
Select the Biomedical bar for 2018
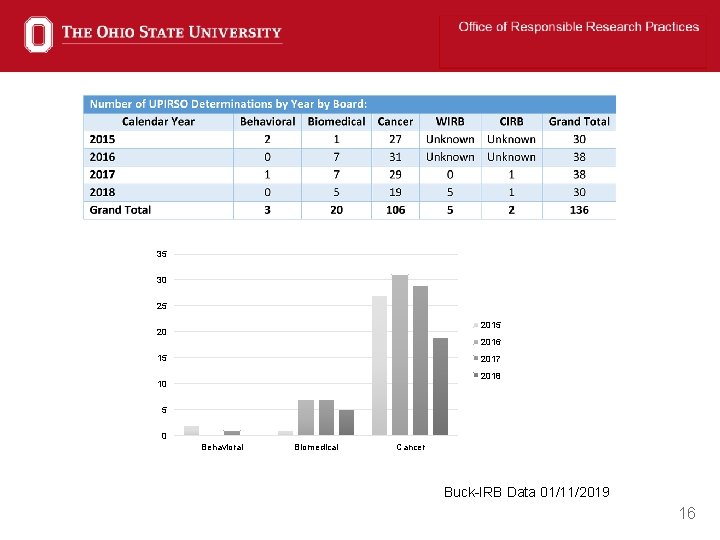pyautogui.click(x=347, y=422)
